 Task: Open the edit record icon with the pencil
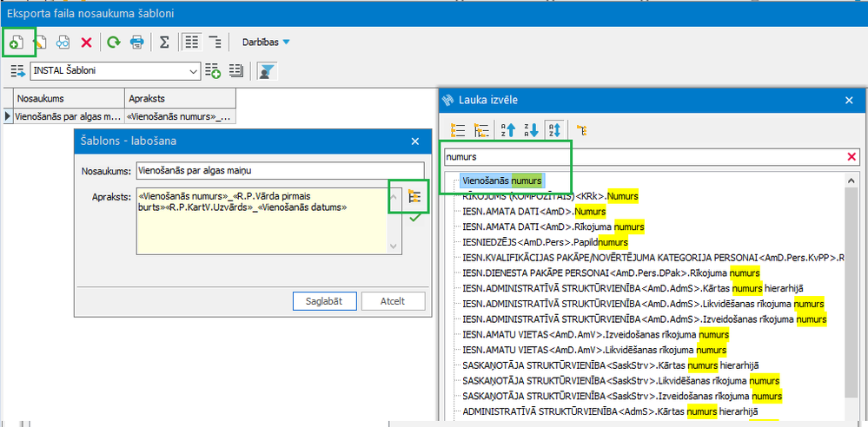point(41,42)
